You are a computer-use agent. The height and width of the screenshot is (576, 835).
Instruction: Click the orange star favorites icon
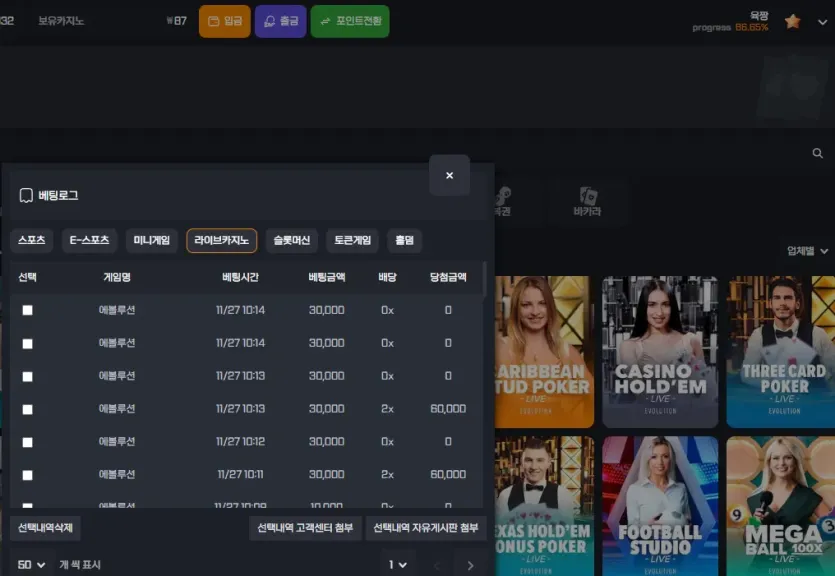792,22
